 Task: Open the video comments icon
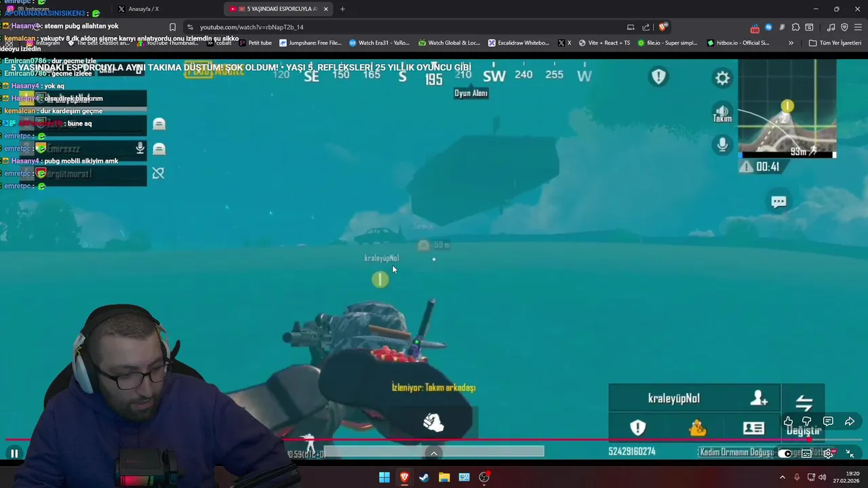point(828,422)
